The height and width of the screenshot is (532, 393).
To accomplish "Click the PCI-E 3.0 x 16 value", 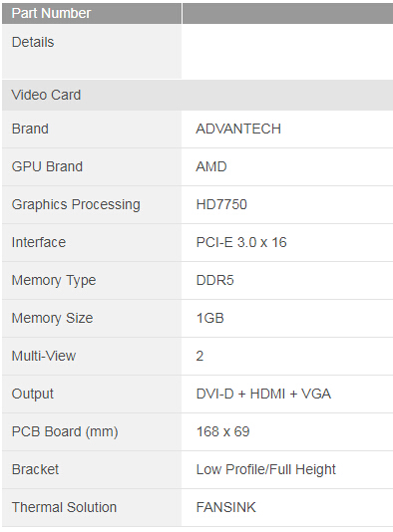I will tap(241, 243).
